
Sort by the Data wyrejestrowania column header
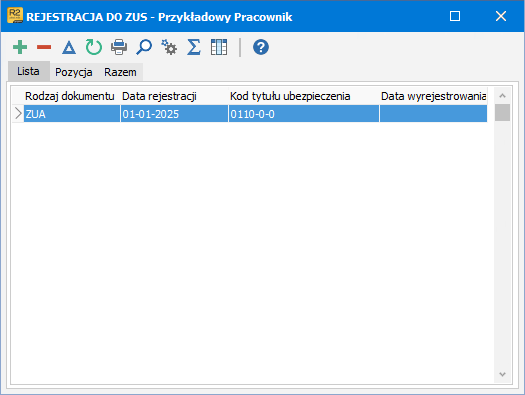pyautogui.click(x=433, y=96)
